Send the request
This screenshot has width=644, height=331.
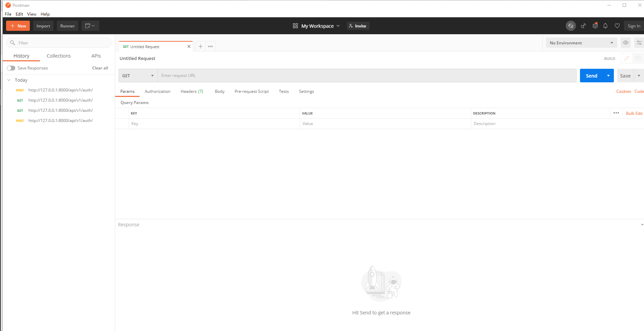coord(591,76)
